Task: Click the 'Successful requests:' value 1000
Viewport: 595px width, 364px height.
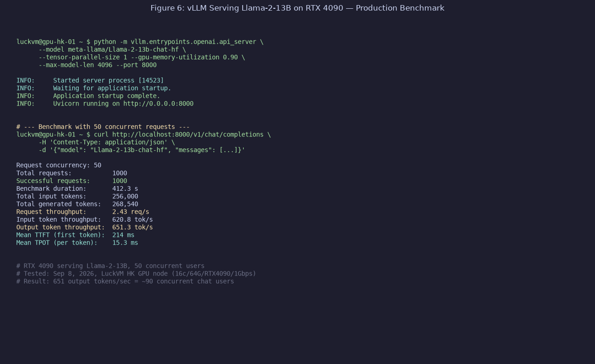Action: [119, 182]
